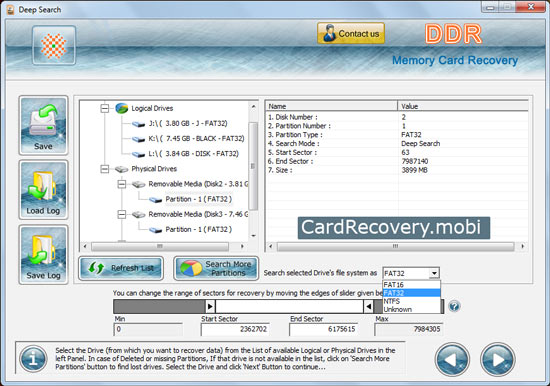Collapse the Physical Drives tree node
Image resolution: width=550 pixels, height=386 pixels.
pos(105,169)
